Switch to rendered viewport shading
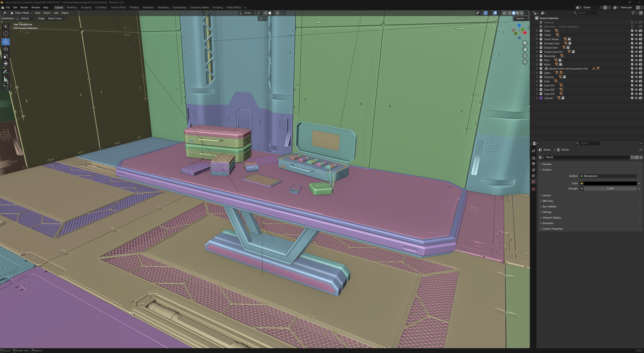 pos(522,13)
